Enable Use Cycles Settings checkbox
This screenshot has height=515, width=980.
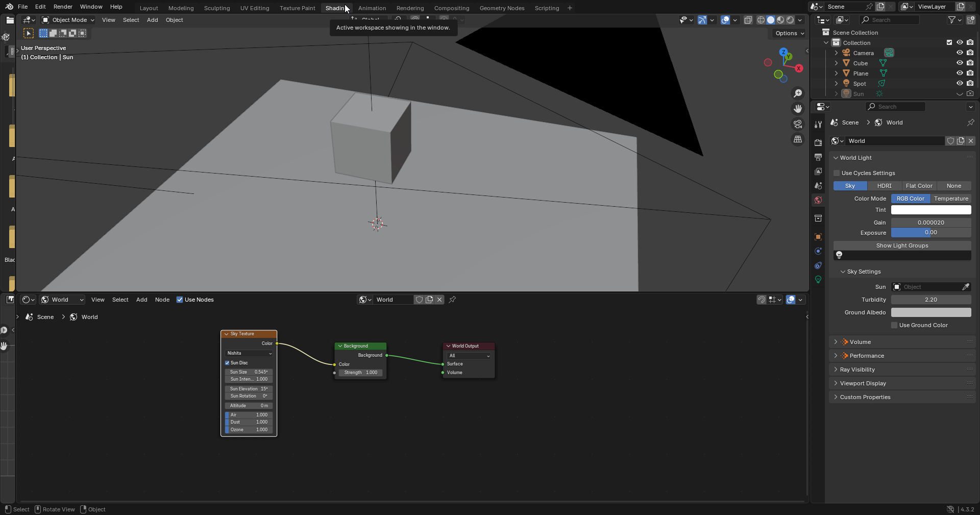(x=837, y=173)
